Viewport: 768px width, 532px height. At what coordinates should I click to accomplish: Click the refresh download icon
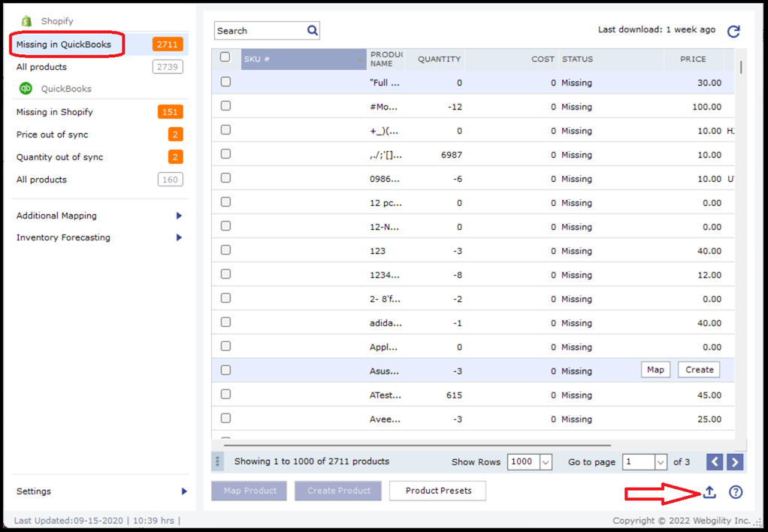(733, 31)
